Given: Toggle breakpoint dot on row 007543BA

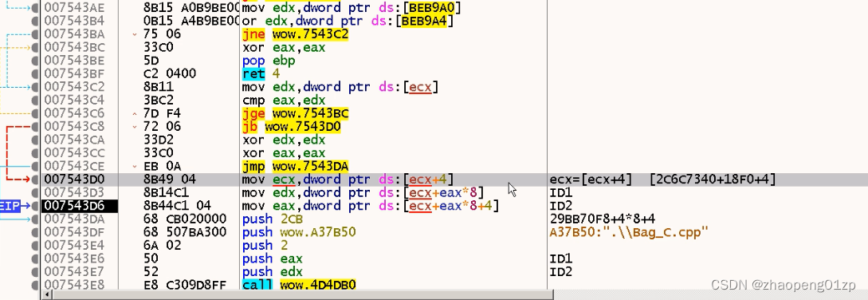Looking at the screenshot, I should pos(35,34).
